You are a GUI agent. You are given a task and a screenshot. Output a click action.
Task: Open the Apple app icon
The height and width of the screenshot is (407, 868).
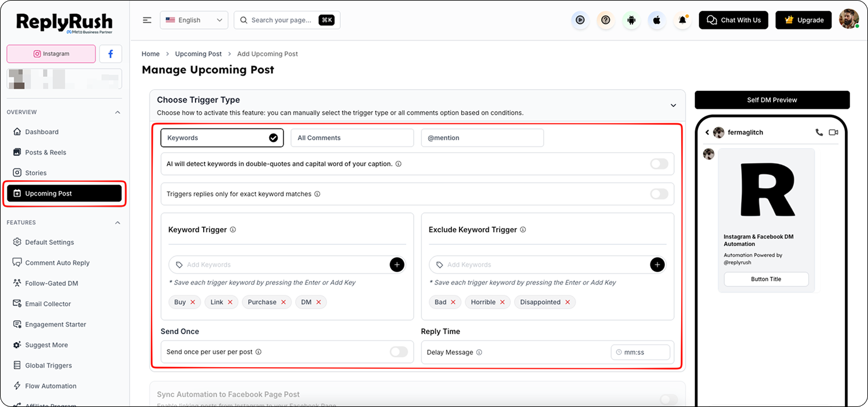(x=657, y=20)
